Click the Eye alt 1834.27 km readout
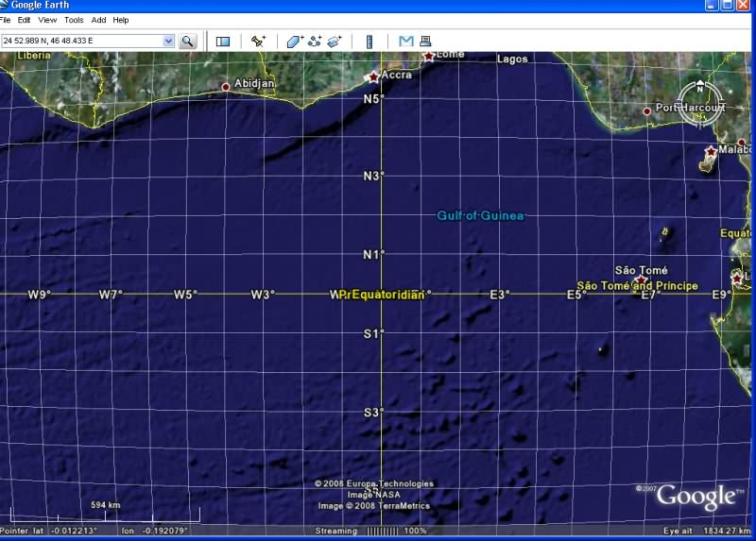 click(x=707, y=531)
